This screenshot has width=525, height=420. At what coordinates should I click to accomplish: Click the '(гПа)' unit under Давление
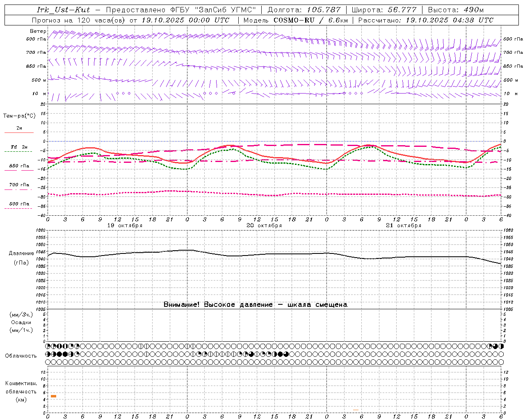tap(21, 263)
